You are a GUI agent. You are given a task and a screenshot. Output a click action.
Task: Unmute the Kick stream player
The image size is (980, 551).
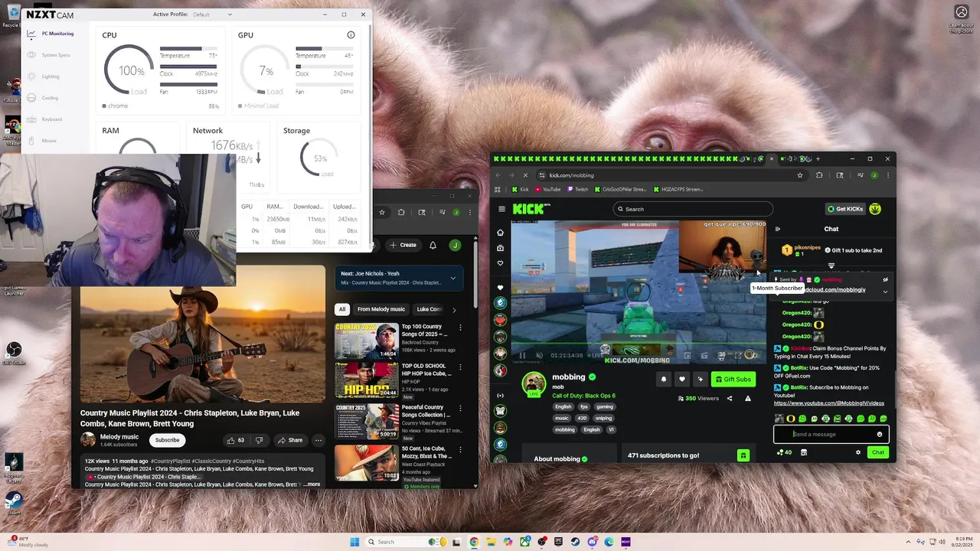click(539, 355)
